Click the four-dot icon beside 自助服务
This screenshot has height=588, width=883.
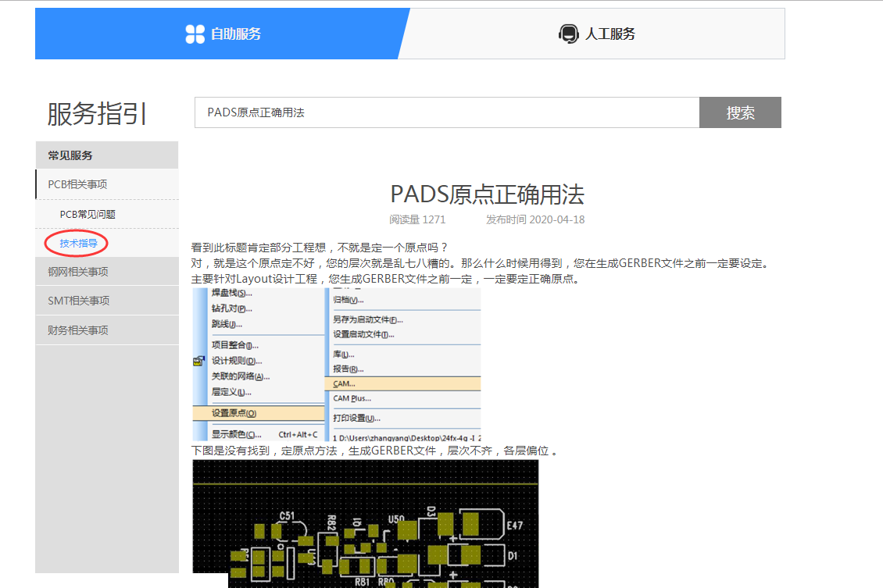click(x=195, y=34)
